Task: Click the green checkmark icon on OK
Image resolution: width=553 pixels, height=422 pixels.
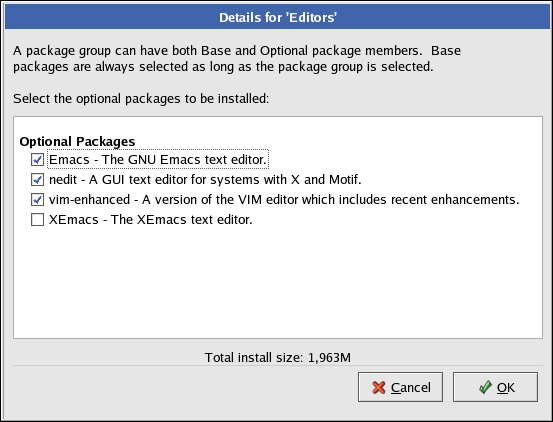Action: click(485, 387)
